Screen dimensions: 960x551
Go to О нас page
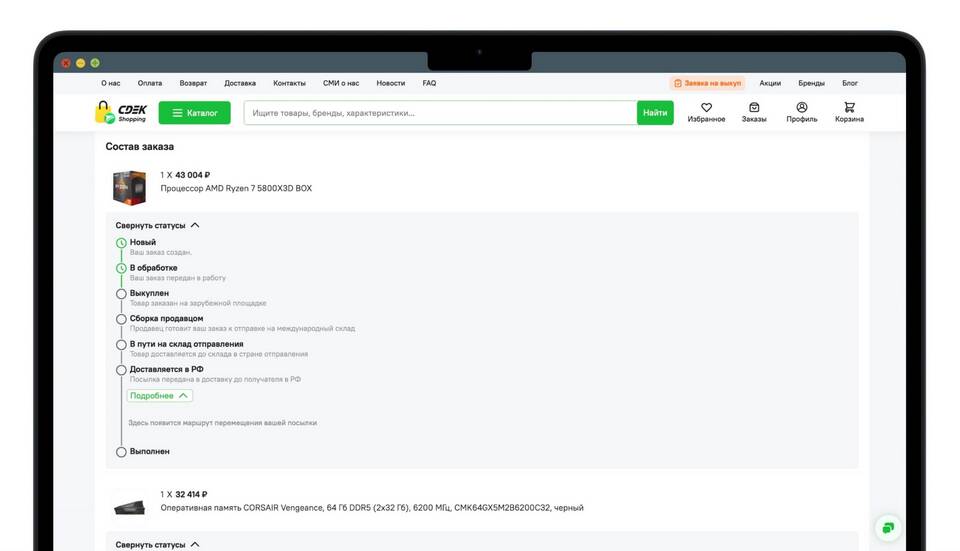click(x=111, y=83)
